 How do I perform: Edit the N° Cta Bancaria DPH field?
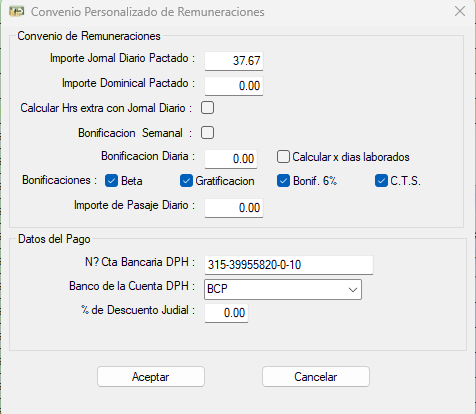(289, 265)
